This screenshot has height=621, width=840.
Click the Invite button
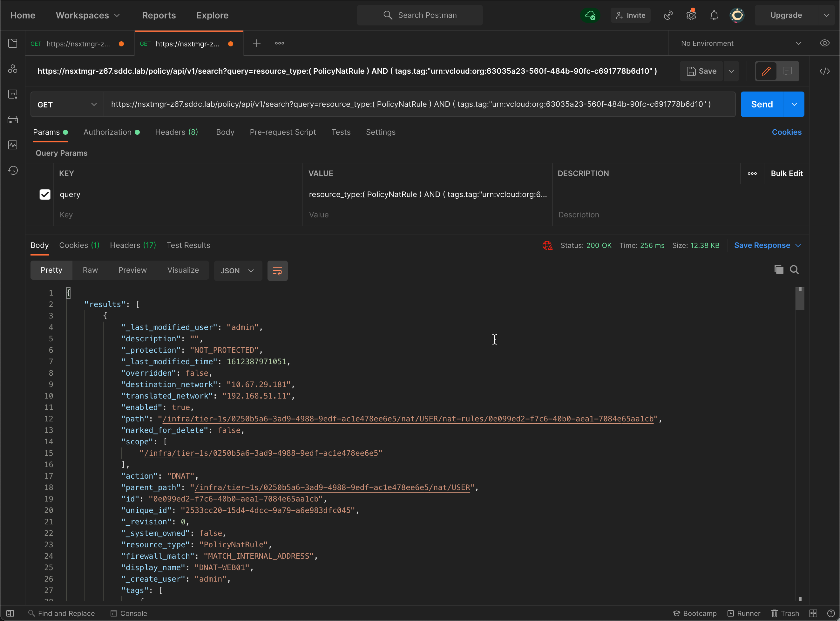[x=630, y=15]
